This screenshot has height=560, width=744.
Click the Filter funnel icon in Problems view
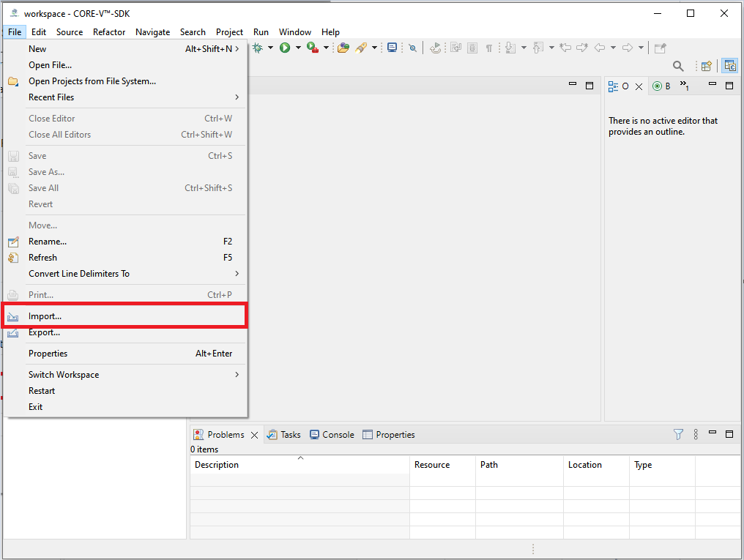pyautogui.click(x=679, y=434)
